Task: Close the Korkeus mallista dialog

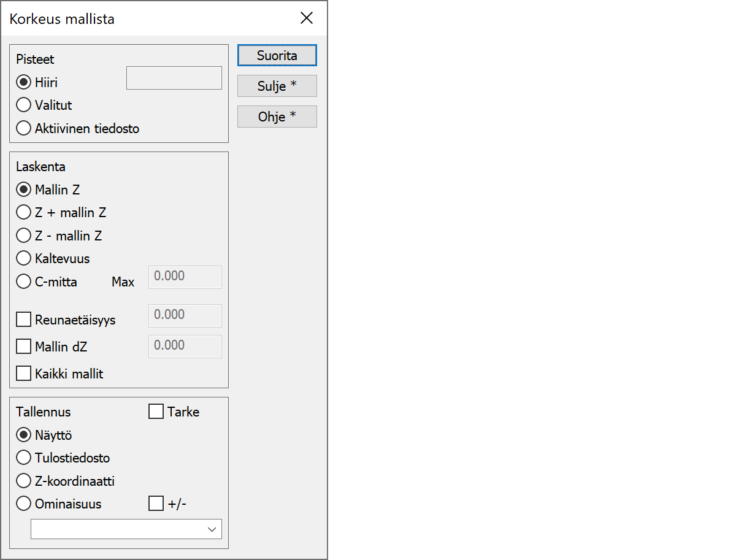Action: (x=307, y=18)
